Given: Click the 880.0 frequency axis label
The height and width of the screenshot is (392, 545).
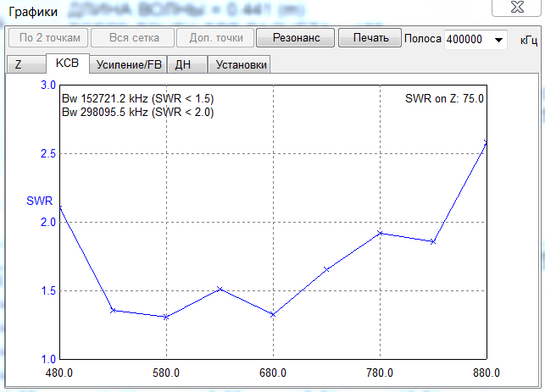Looking at the screenshot, I should pyautogui.click(x=487, y=373).
